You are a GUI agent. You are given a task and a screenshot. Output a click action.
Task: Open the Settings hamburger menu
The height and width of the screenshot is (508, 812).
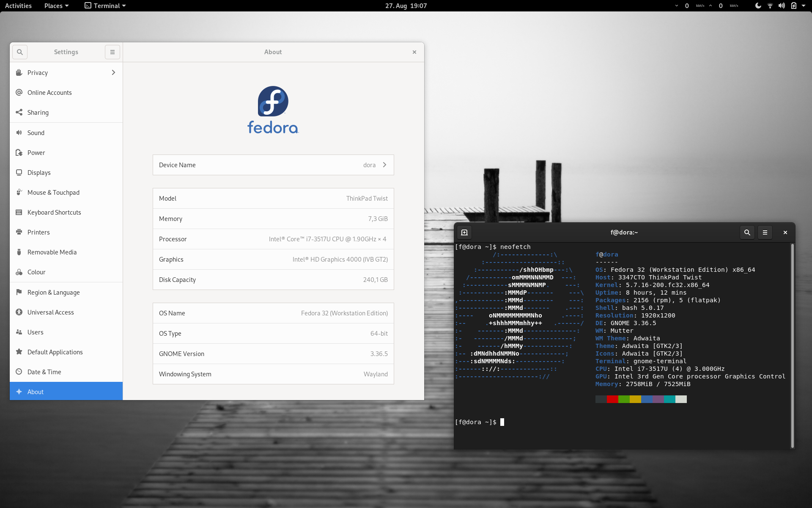(112, 52)
